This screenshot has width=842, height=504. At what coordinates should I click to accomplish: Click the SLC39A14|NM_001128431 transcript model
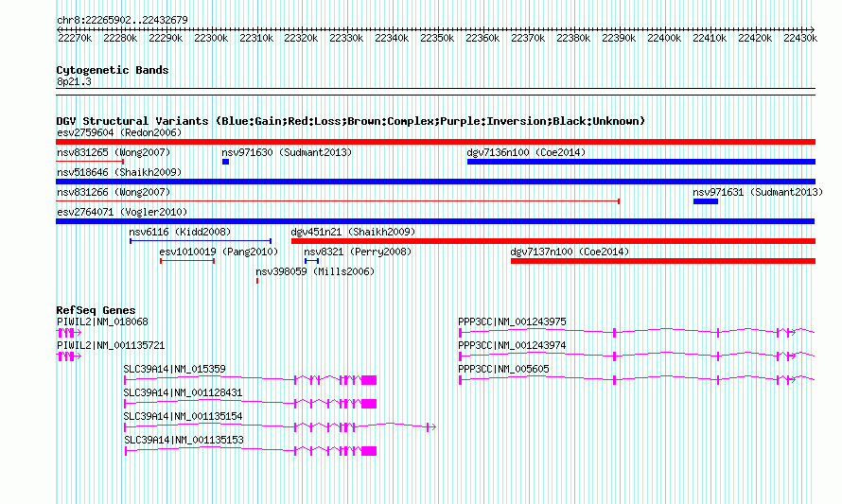pos(251,404)
